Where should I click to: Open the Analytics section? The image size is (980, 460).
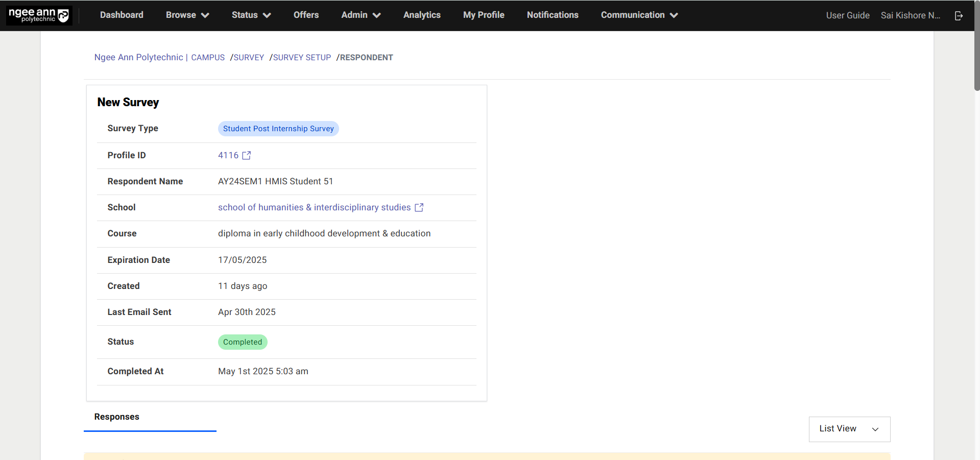pos(421,15)
